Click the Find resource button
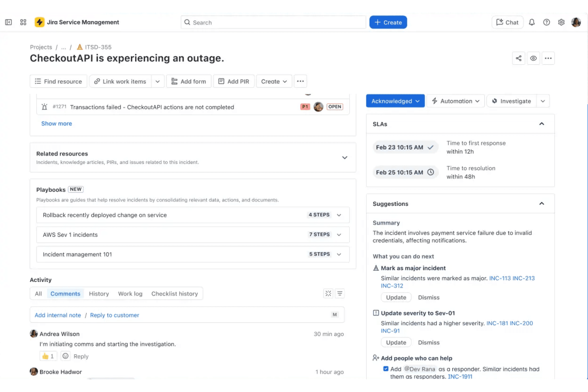 click(58, 81)
